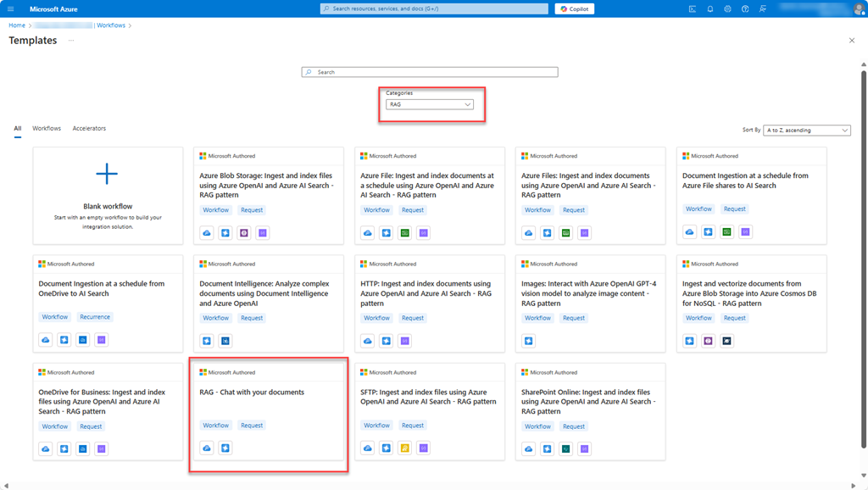Click the templates Search input field
This screenshot has height=490, width=868.
coord(430,72)
